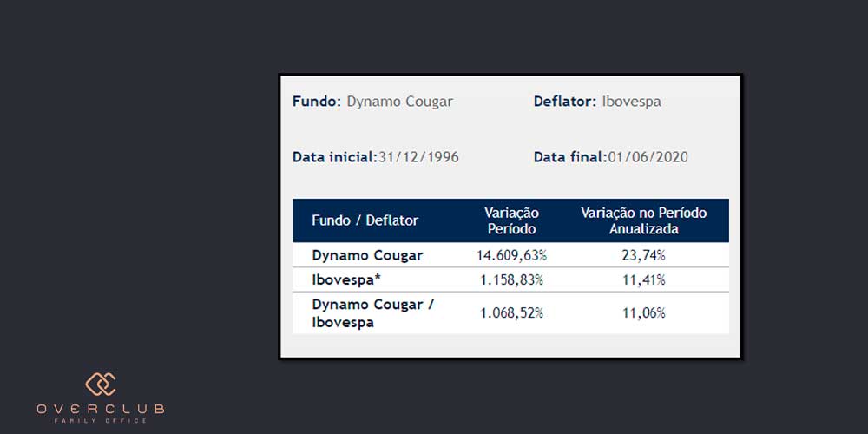This screenshot has width=868, height=434.
Task: Select the Dynamo Cougar / Ibovespa row label
Action: click(x=372, y=313)
